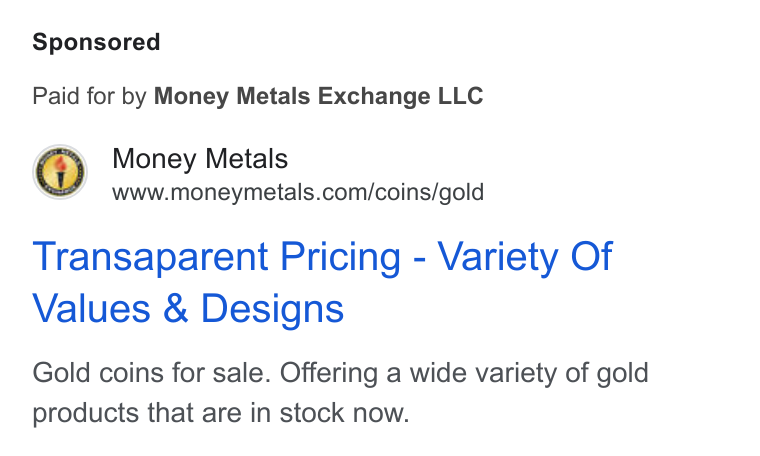Click the word 'Designs' in the headline

click(272, 308)
